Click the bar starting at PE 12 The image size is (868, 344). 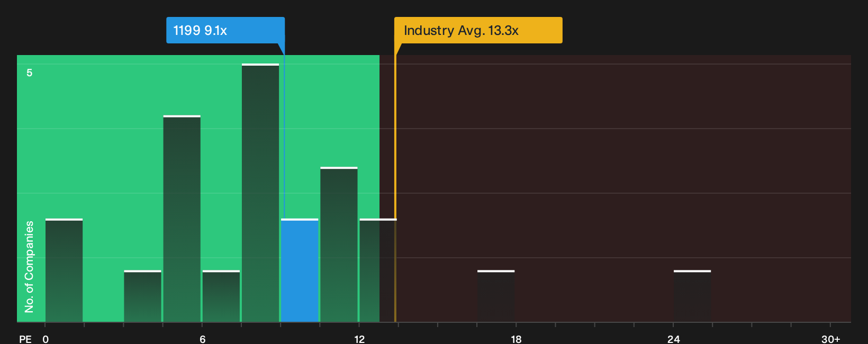[378, 270]
